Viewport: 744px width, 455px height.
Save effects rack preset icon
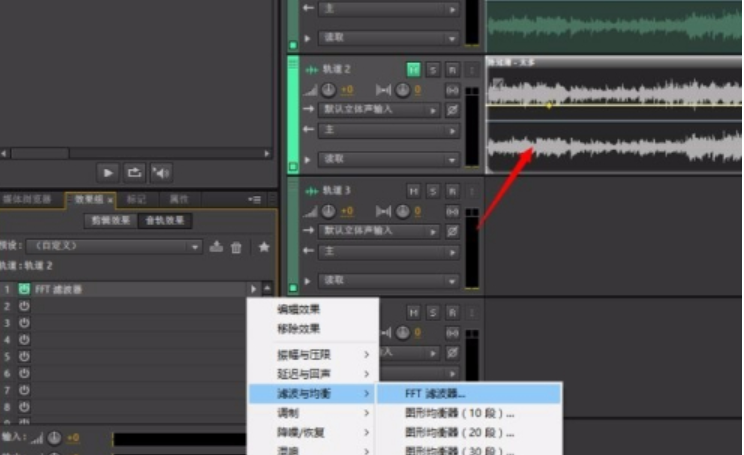pos(216,247)
